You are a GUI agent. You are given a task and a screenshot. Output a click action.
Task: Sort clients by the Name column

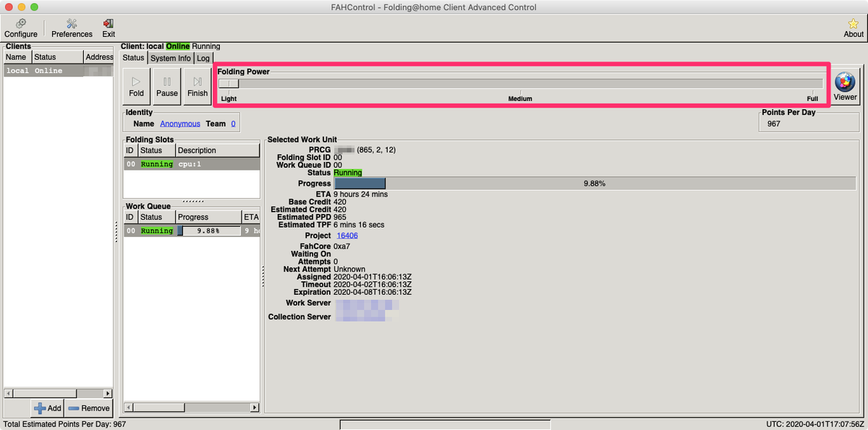[17, 57]
